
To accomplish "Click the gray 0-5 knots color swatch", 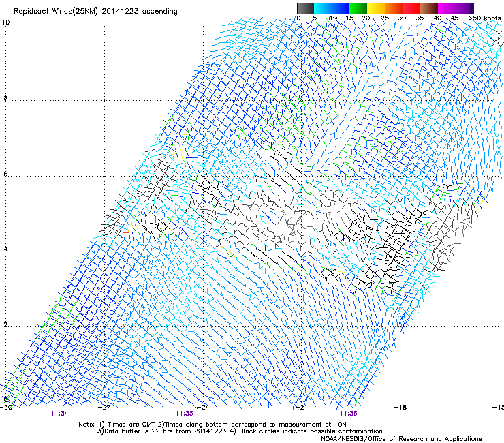I will pyautogui.click(x=305, y=8).
